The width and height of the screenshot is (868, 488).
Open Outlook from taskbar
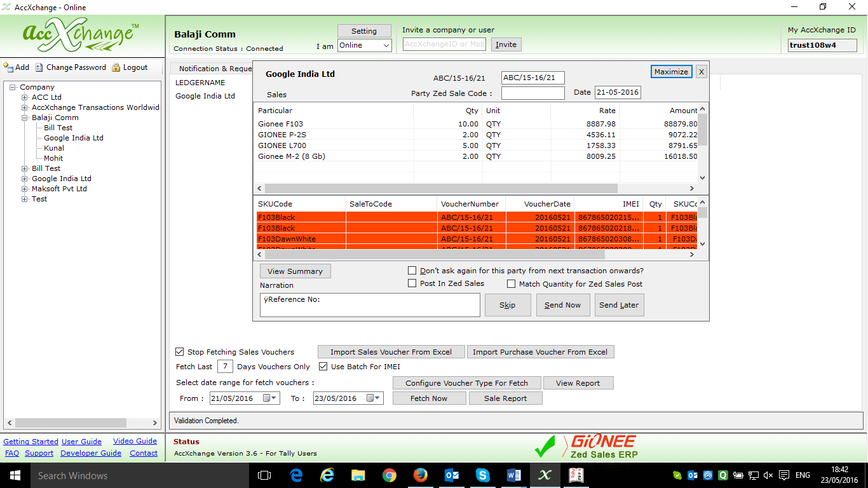coord(452,475)
